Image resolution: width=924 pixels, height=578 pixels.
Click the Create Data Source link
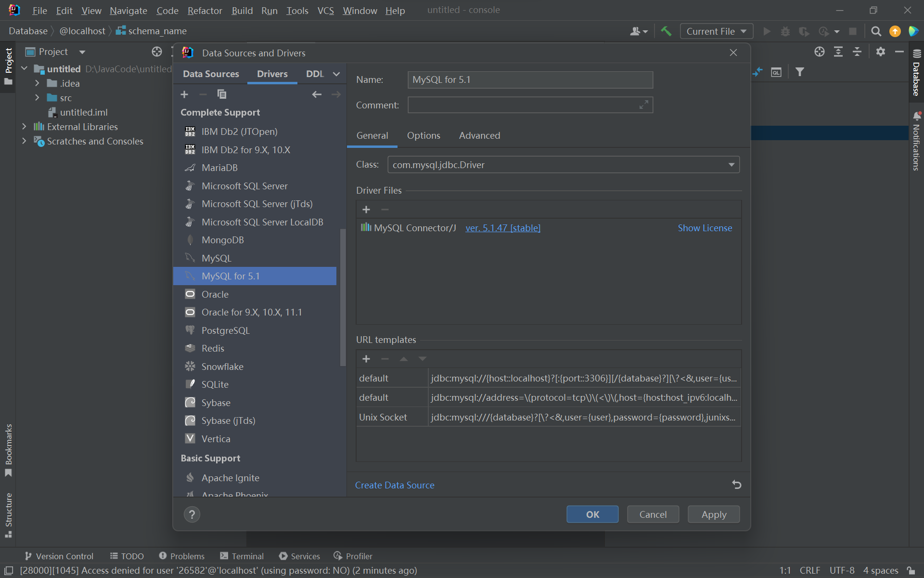394,485
